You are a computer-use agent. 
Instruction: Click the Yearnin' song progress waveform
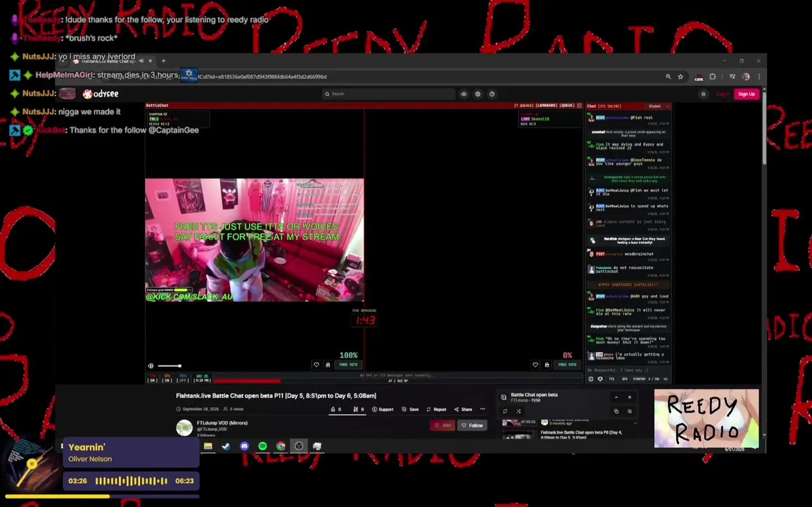pos(131,481)
